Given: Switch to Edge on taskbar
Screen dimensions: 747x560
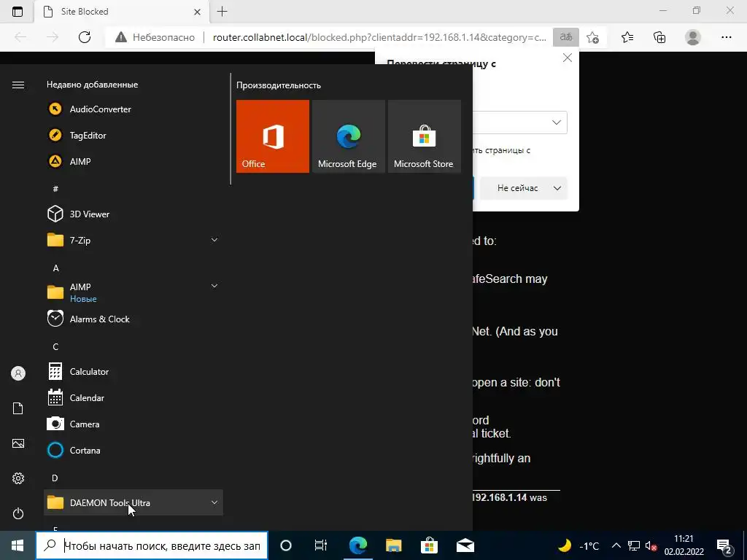Looking at the screenshot, I should (x=357, y=545).
